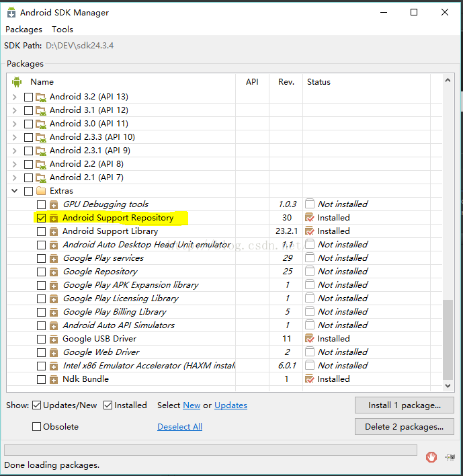This screenshot has width=463, height=476.
Task: Click the Rev. column header
Action: tap(286, 82)
